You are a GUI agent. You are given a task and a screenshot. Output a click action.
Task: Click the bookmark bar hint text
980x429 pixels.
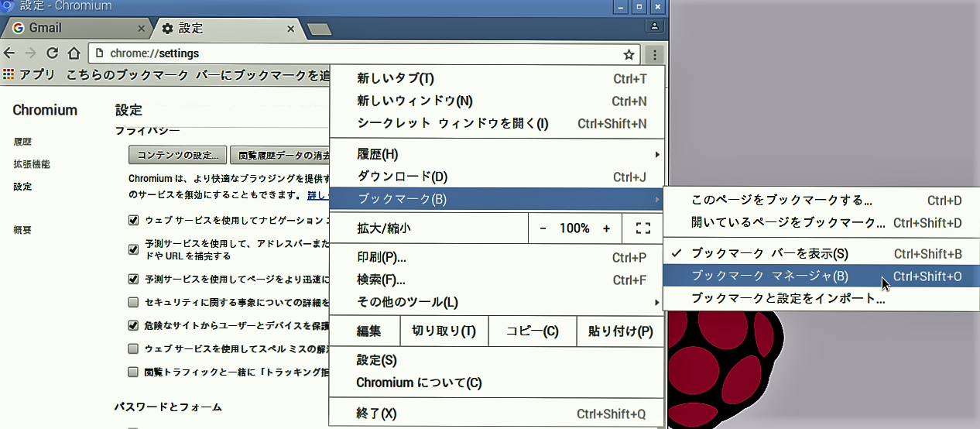(x=198, y=75)
